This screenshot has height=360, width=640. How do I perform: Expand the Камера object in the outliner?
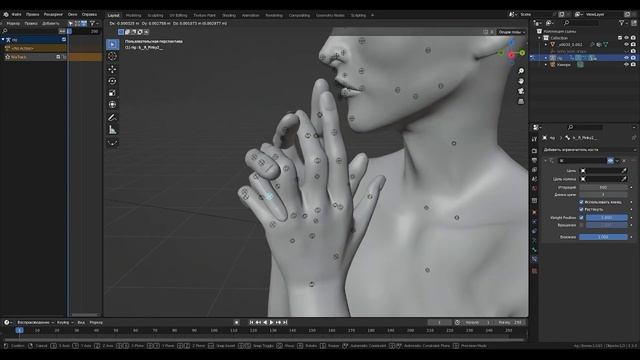(546, 64)
